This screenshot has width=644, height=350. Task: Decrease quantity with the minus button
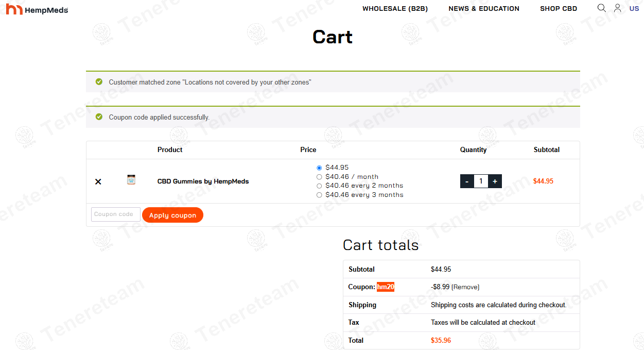point(467,181)
